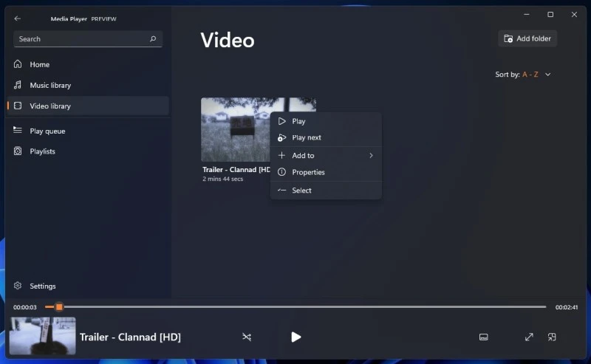Maximize the Media Player window
This screenshot has width=591, height=364.
pos(550,14)
